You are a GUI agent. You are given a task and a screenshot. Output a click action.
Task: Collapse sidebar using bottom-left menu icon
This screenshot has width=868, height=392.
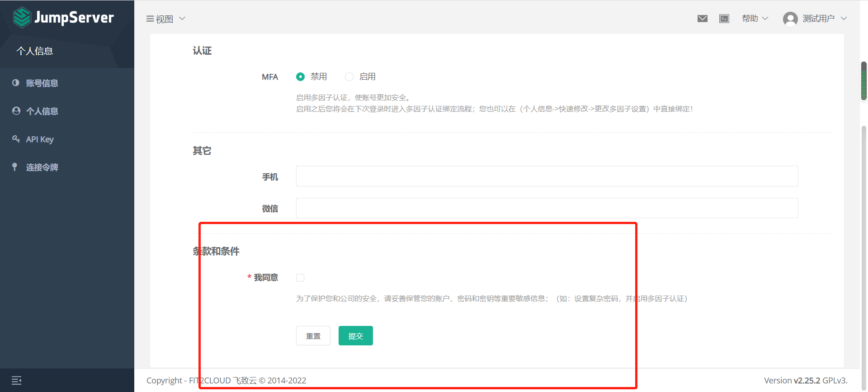[17, 380]
